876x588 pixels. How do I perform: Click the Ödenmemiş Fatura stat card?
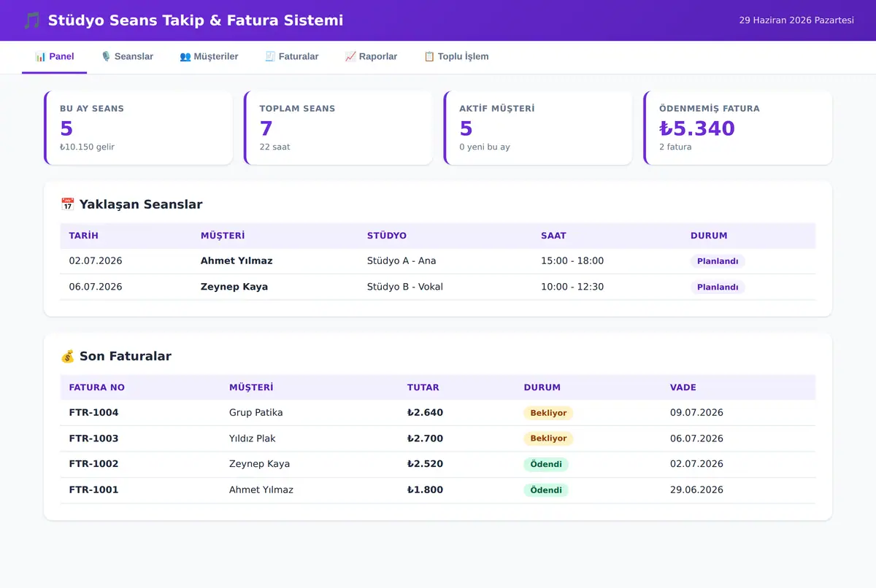(738, 128)
